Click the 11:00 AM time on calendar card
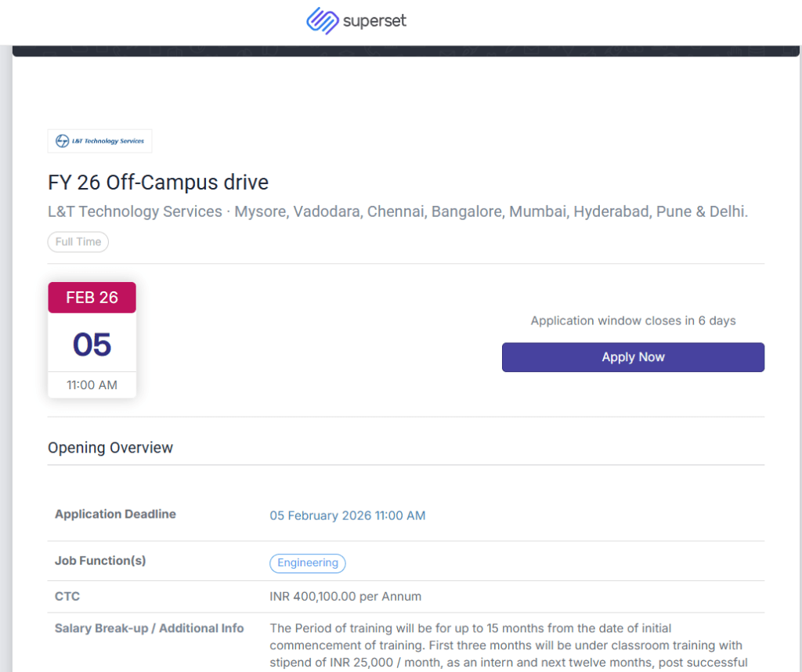This screenshot has width=802, height=672. click(x=92, y=385)
